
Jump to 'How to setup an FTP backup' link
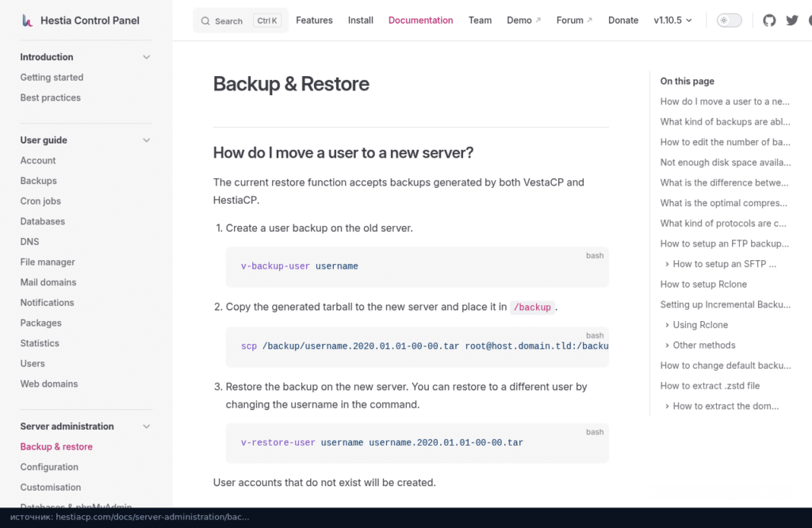pyautogui.click(x=725, y=244)
